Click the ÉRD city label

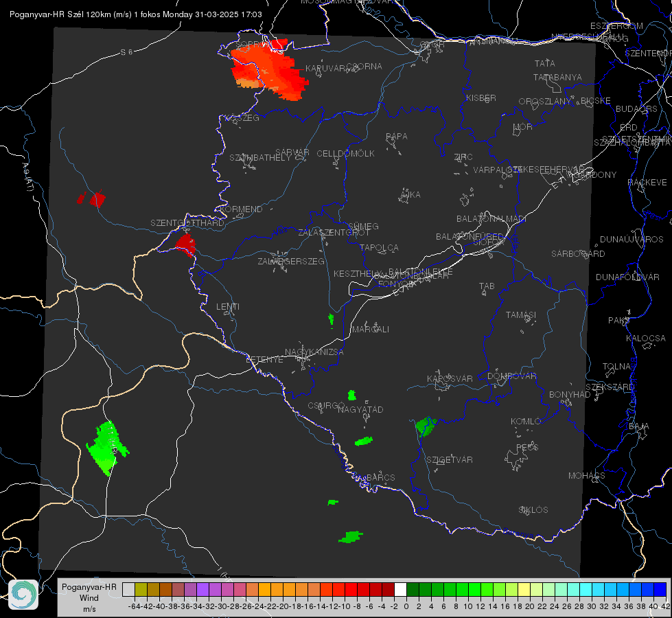629,128
